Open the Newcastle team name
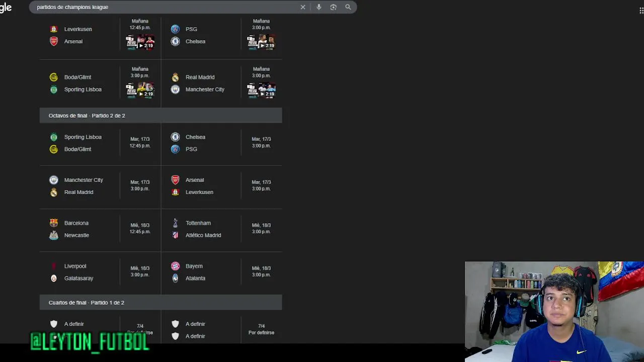The height and width of the screenshot is (362, 644). coord(76,235)
